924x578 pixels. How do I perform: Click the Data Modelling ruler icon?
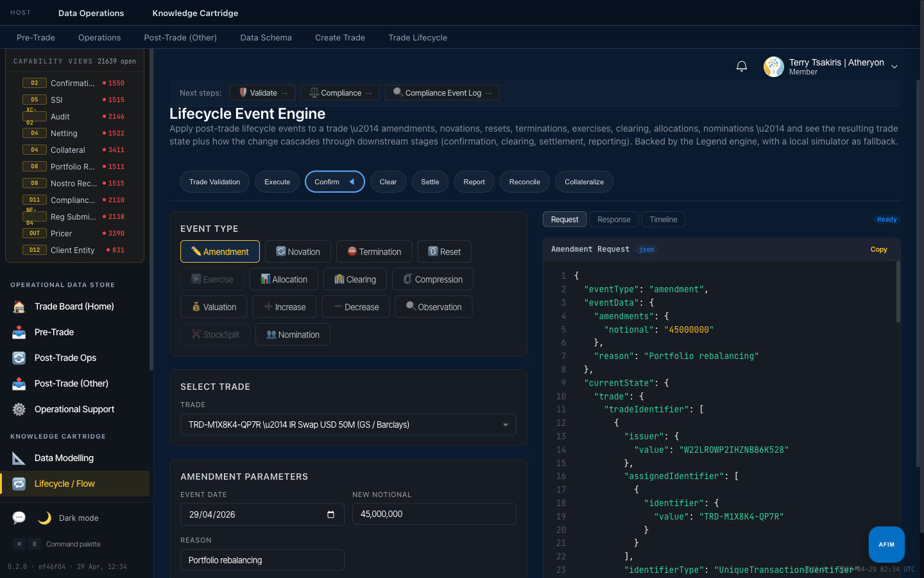point(19,458)
